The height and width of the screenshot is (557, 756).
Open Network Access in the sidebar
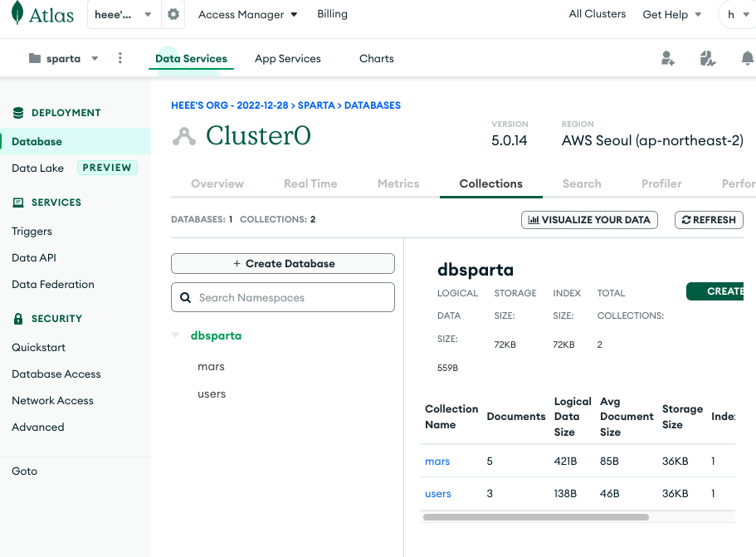[52, 401]
